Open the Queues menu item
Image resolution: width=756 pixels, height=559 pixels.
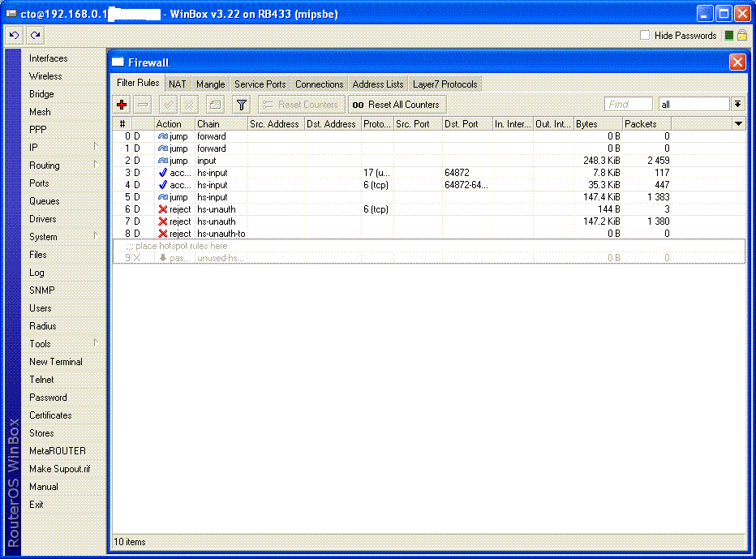point(45,201)
